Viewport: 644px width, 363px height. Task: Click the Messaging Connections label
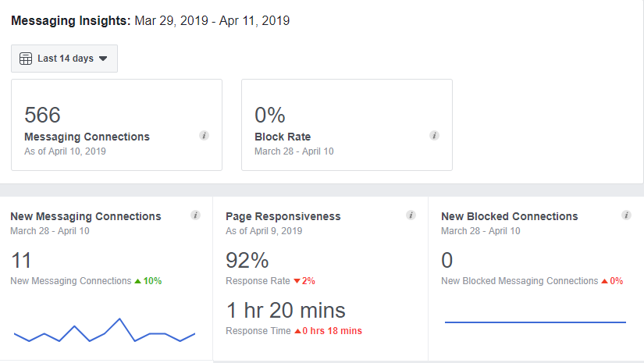87,137
